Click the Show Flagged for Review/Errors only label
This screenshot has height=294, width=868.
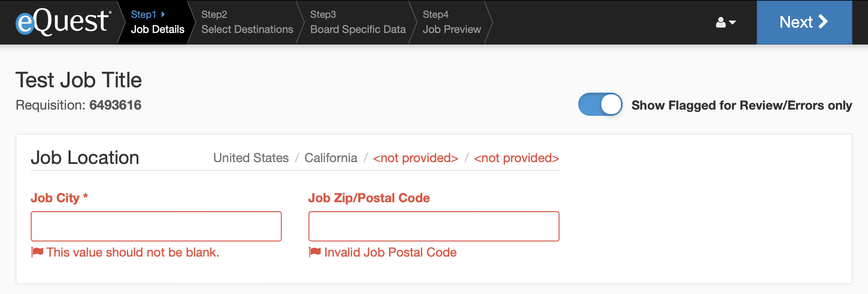[742, 105]
